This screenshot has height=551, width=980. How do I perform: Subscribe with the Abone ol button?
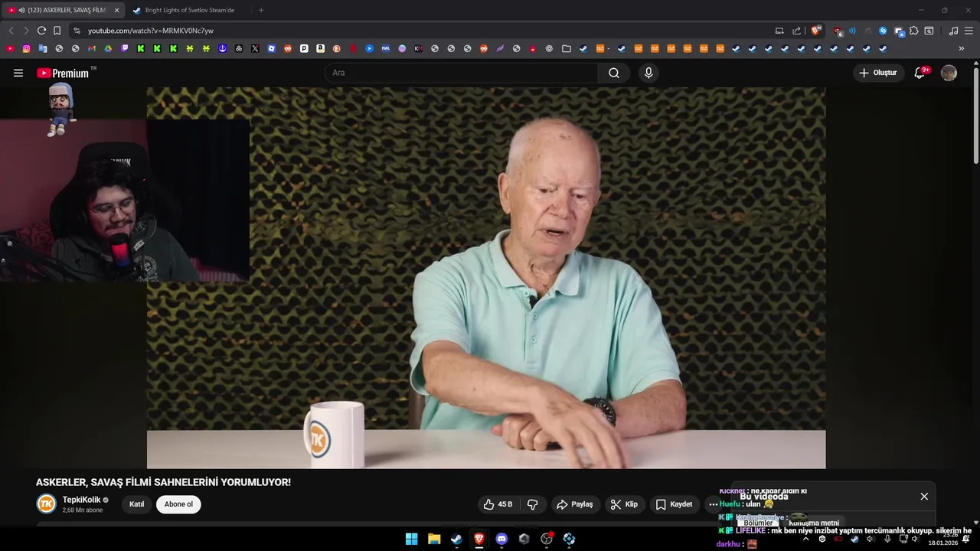click(178, 504)
